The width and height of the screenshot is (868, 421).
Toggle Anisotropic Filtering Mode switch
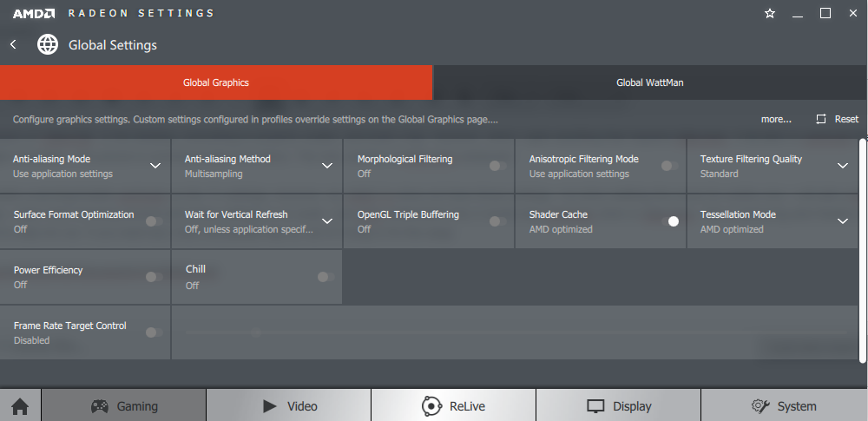click(668, 166)
